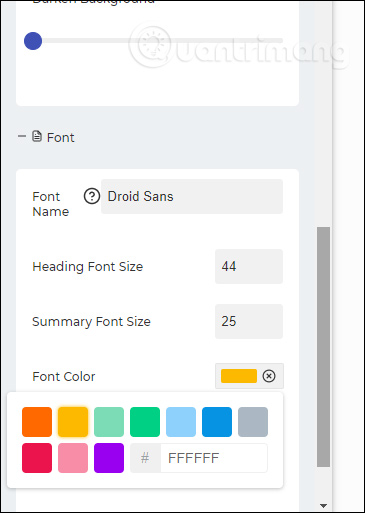Select the bright green color swatch
The width and height of the screenshot is (365, 513).
145,422
